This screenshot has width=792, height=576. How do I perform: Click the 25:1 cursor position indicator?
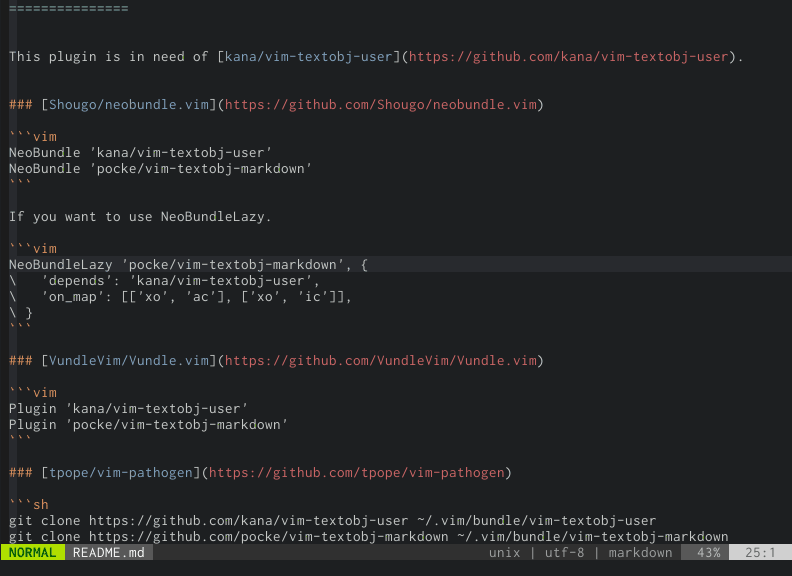(760, 552)
